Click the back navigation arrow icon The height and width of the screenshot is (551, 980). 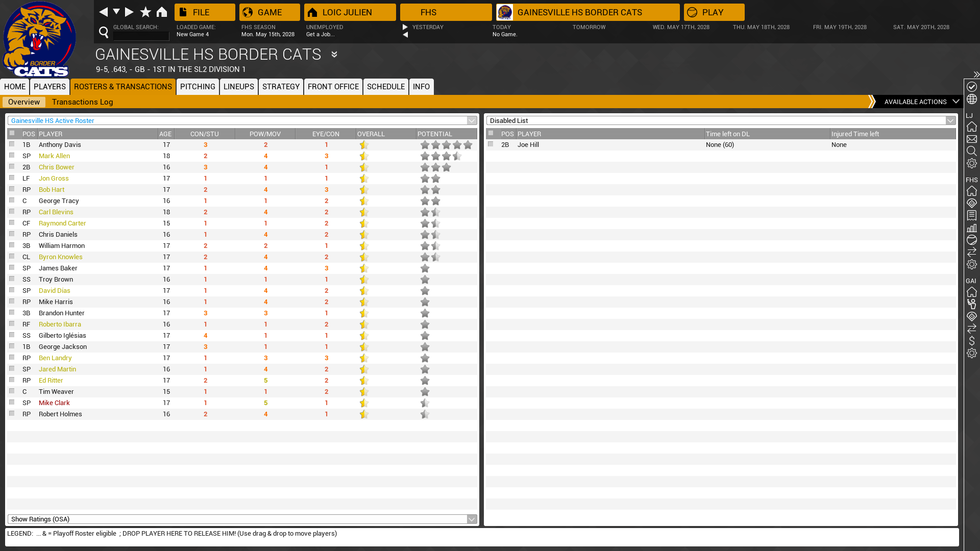(103, 12)
